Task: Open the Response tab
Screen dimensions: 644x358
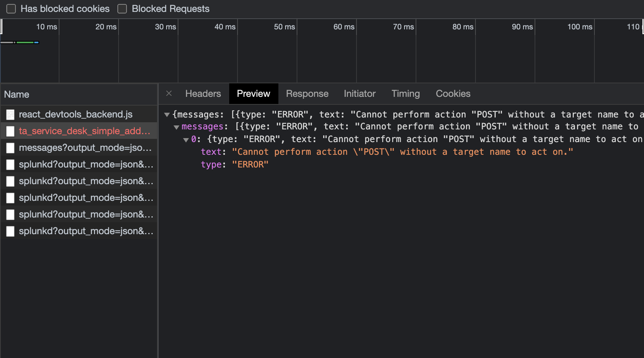Action: [x=307, y=93]
